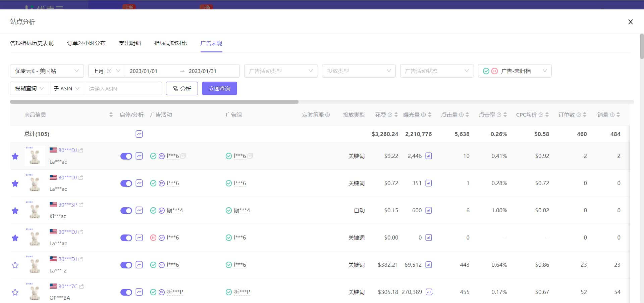Open external link icon for B0***7C

[82, 286]
